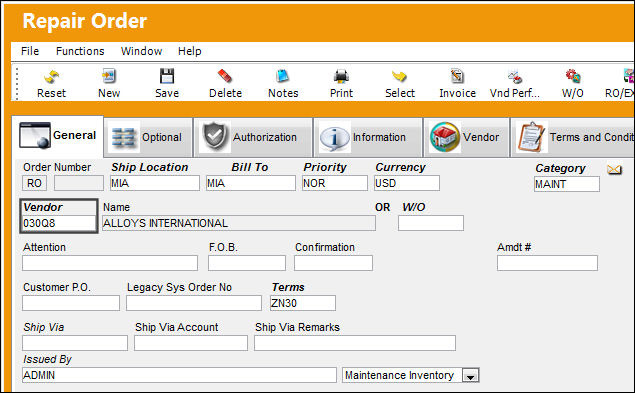This screenshot has height=393, width=635.
Task: Click the Priority field NOR
Action: (335, 183)
